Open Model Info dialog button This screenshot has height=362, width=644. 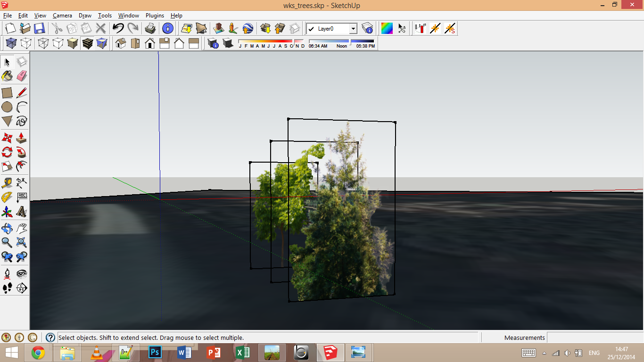tap(168, 28)
